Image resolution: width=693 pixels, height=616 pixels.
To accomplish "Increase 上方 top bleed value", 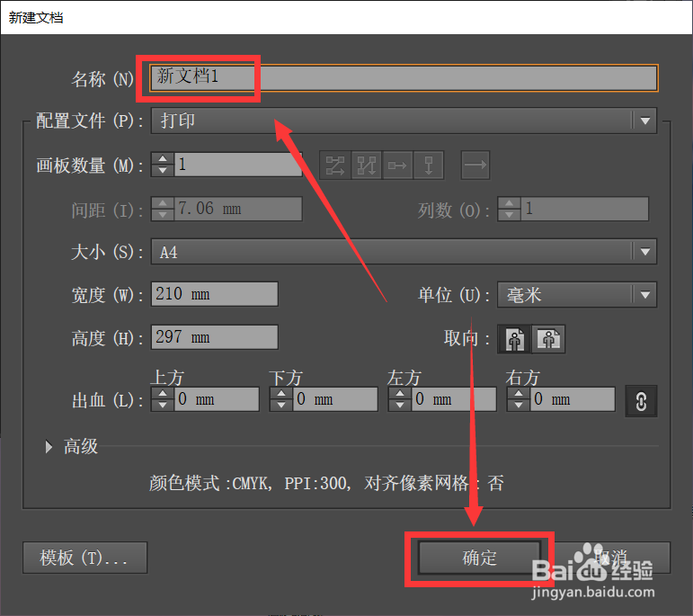I will click(163, 394).
